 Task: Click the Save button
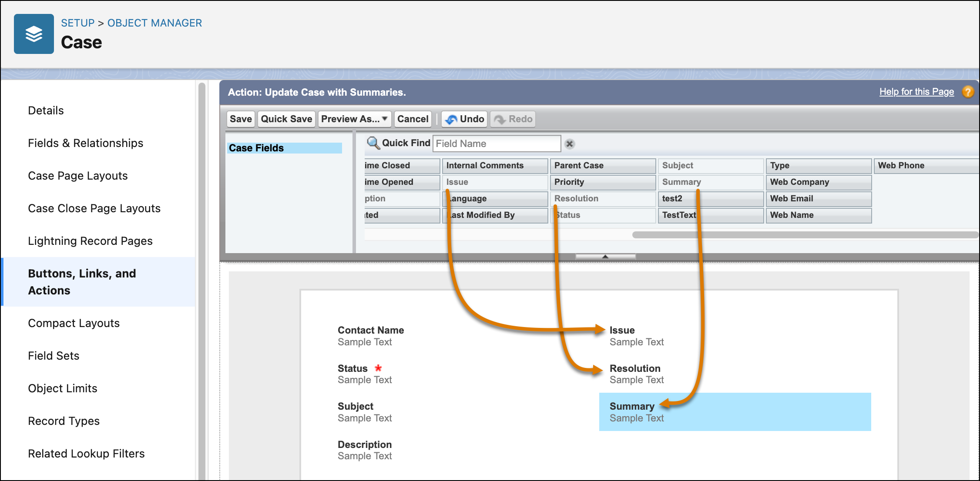point(241,119)
